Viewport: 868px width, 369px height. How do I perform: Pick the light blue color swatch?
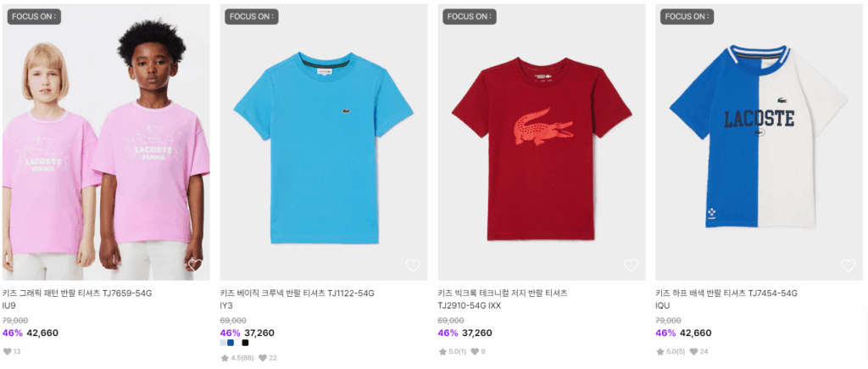coord(222,344)
